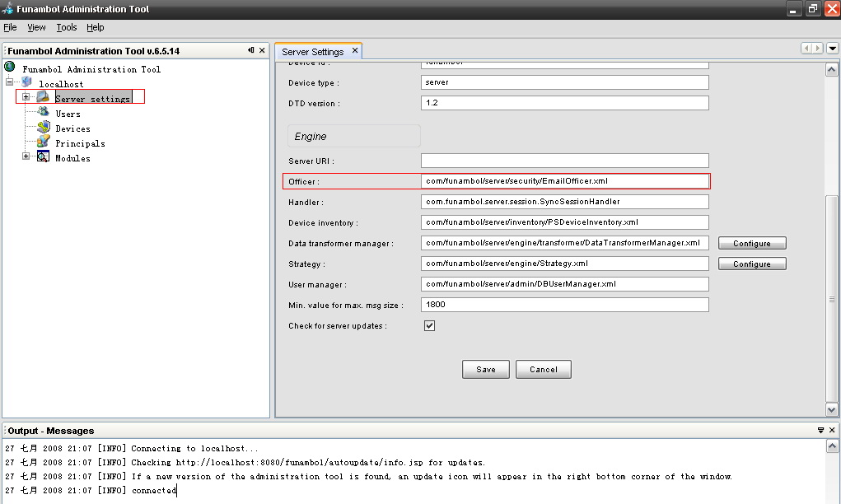Click the Data transformer manager field
This screenshot has width=841, height=504.
565,243
